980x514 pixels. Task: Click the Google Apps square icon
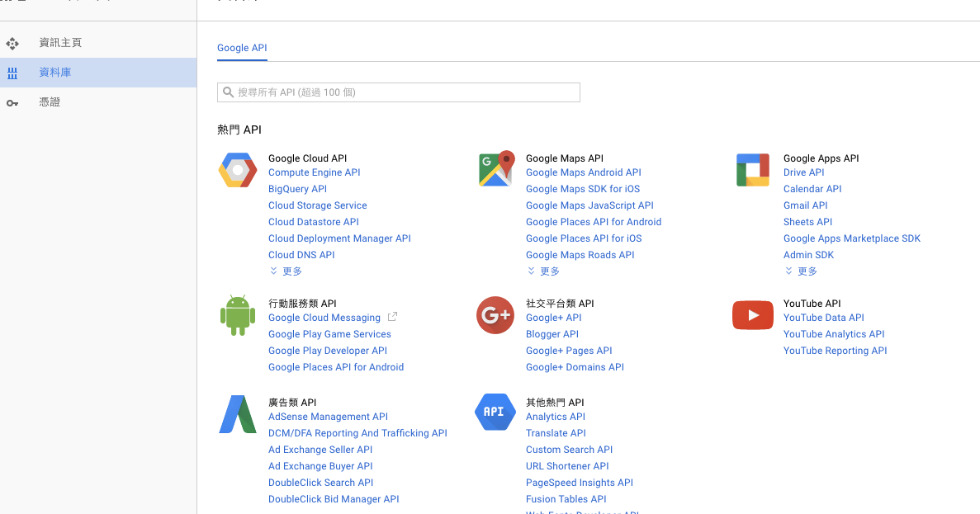[x=752, y=170]
